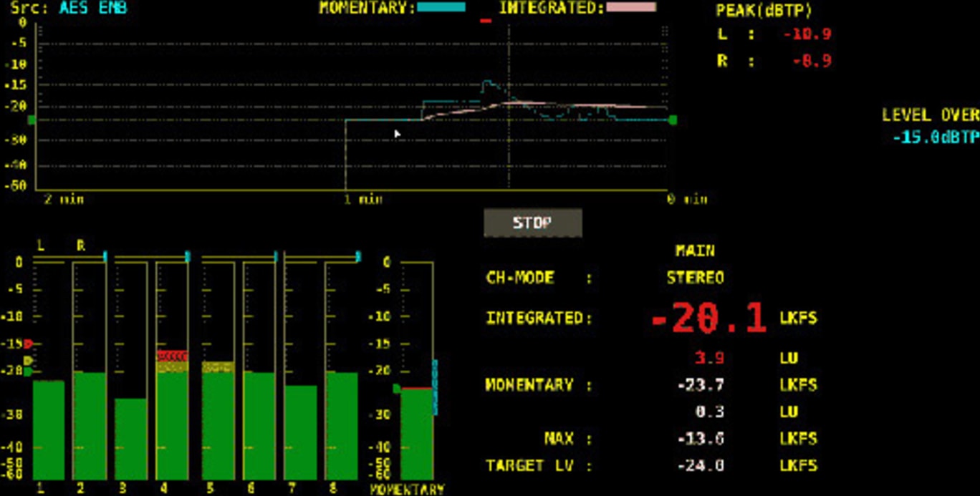Click the 2 min graph axis label

tap(64, 199)
